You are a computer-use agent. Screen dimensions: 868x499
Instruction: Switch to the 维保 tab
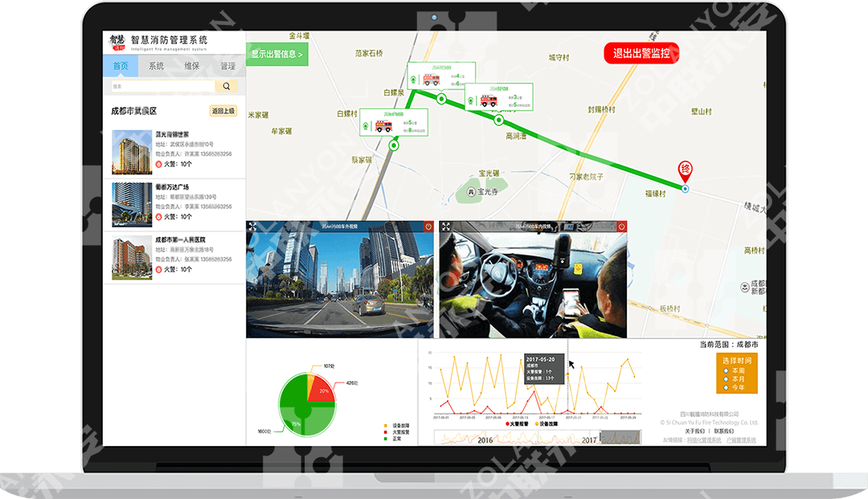pos(191,67)
